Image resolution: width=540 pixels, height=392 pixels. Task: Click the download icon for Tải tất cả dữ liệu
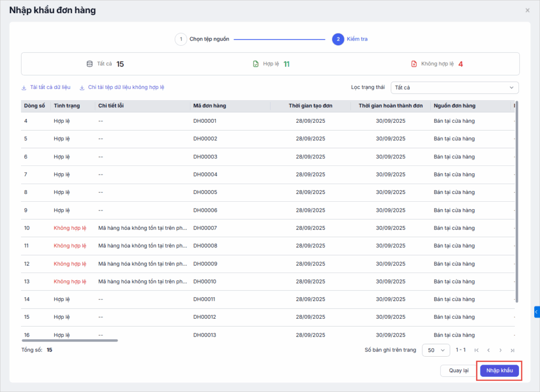click(x=24, y=87)
